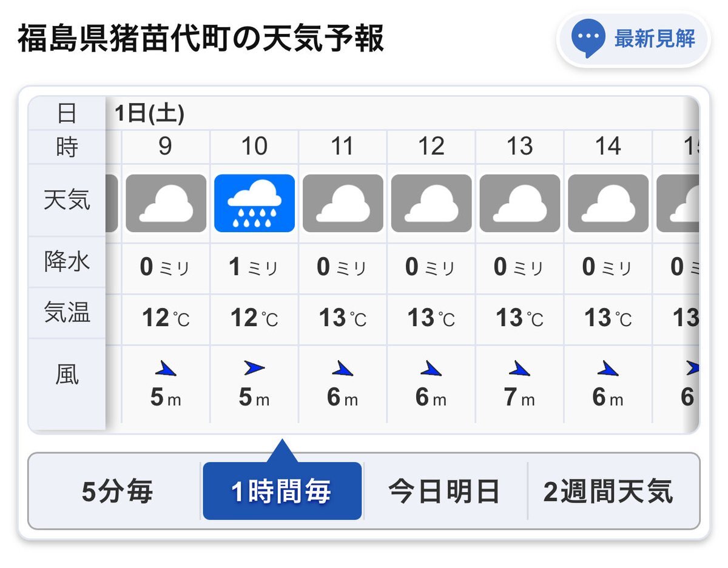
Task: Click the cloudy icon at 11 o'clock
Action: click(x=343, y=204)
